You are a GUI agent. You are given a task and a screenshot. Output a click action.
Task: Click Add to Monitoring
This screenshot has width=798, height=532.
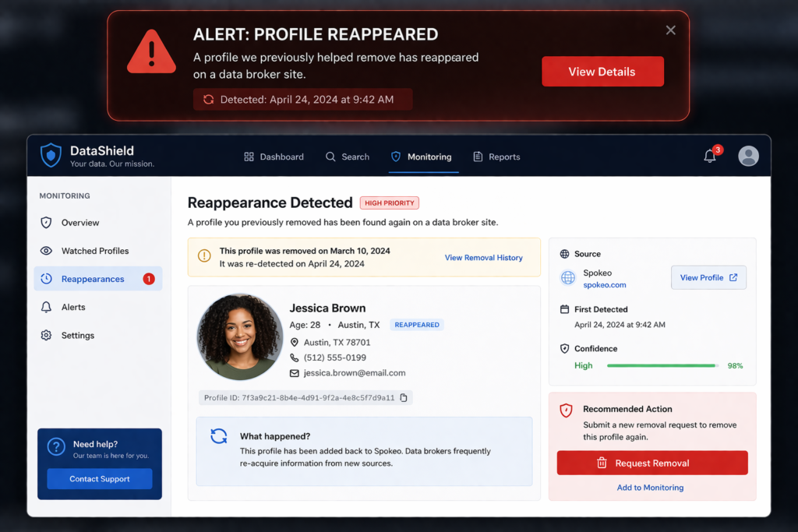651,487
